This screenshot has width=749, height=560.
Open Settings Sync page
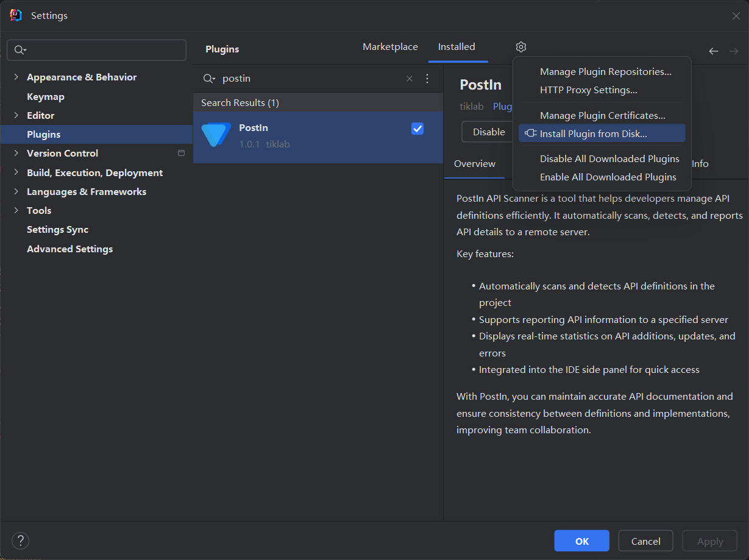[x=58, y=229]
